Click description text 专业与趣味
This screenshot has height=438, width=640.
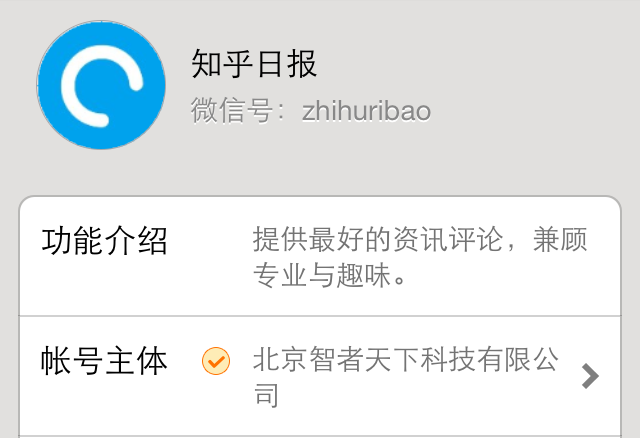pyautogui.click(x=321, y=275)
